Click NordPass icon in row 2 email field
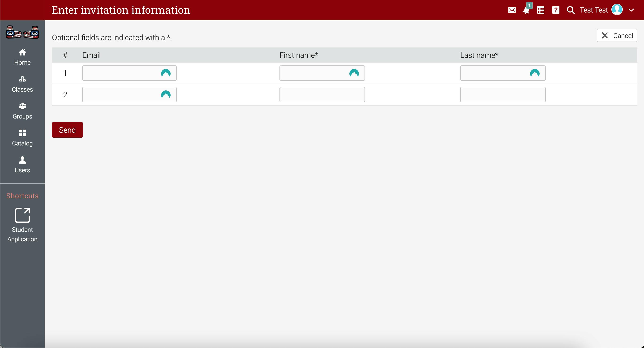Screen dimensions: 644x348 click(166, 94)
